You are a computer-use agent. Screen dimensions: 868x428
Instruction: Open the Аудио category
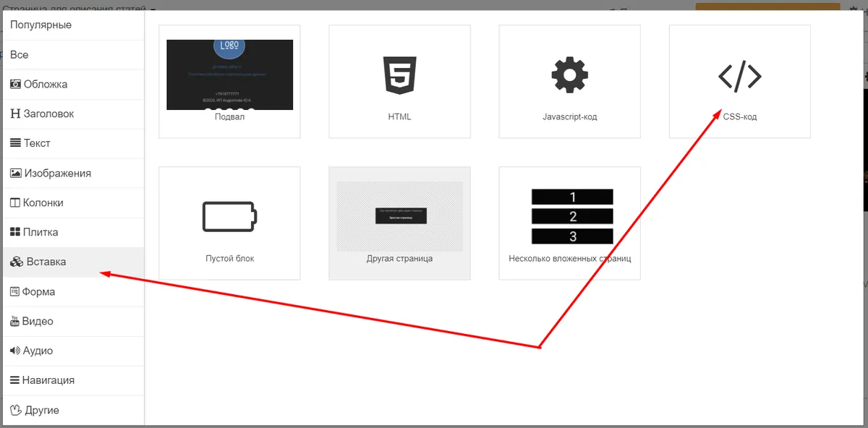click(x=72, y=351)
